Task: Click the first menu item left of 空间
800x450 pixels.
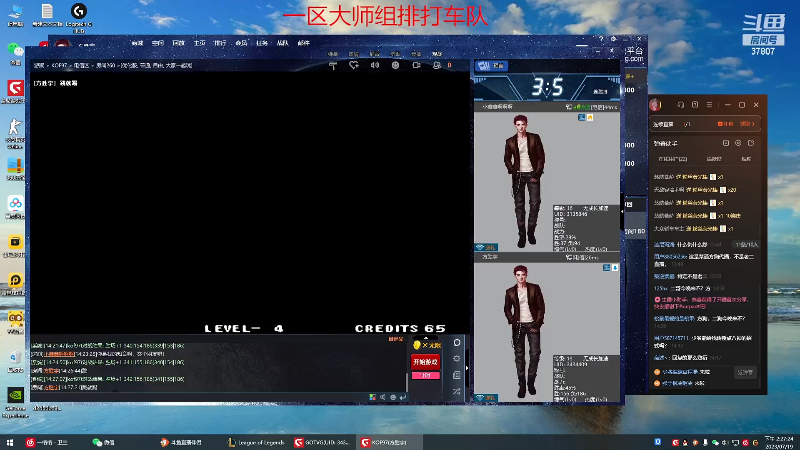Action: 137,43
